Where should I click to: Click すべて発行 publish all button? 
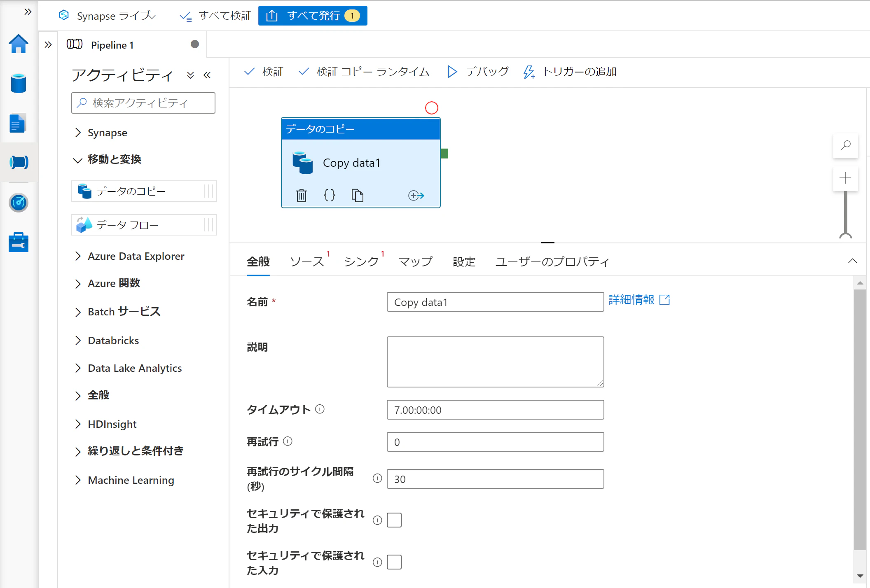[313, 16]
